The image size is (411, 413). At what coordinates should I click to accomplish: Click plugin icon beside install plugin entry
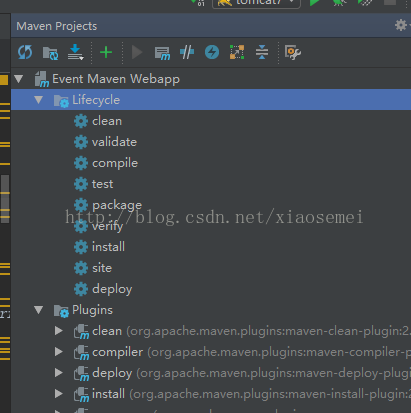[81, 395]
